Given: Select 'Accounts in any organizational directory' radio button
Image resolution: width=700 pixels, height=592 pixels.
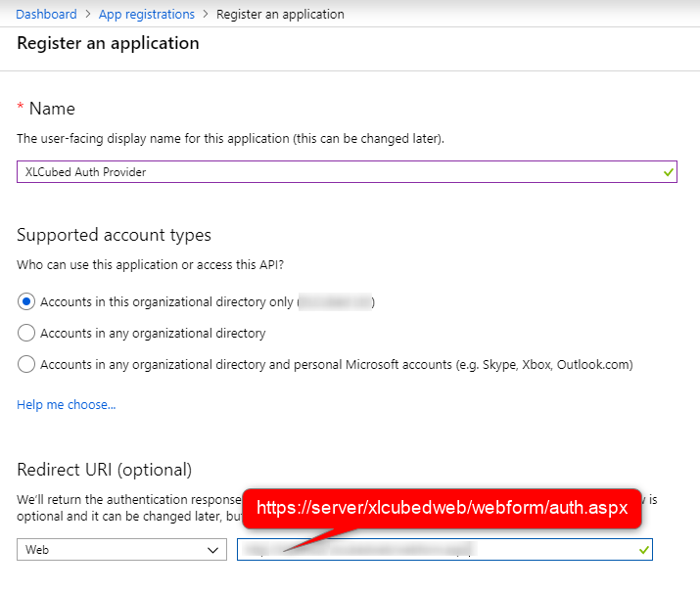Looking at the screenshot, I should (x=27, y=334).
